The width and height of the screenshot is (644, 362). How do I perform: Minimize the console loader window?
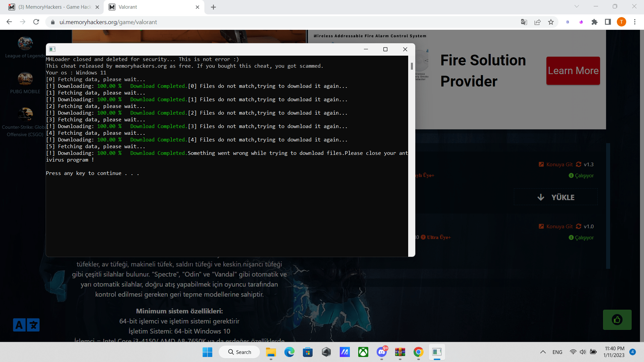pyautogui.click(x=366, y=49)
